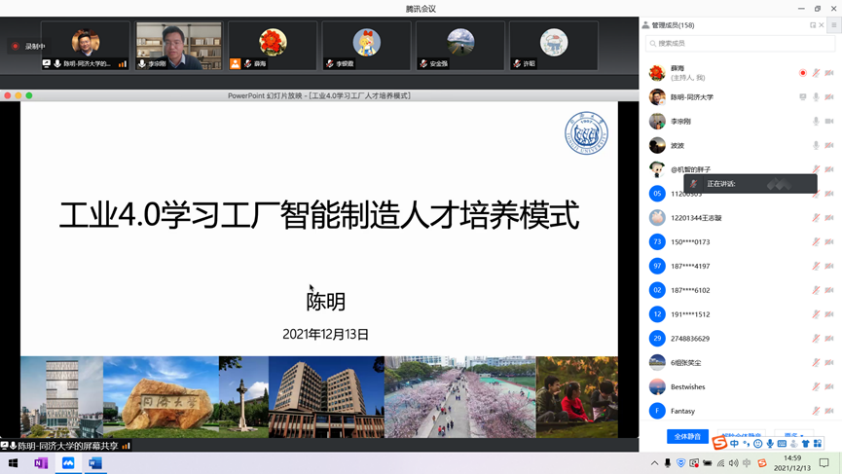Screen dimensions: 842x474
Task: Select participant Fantasy in member list
Action: tap(683, 411)
